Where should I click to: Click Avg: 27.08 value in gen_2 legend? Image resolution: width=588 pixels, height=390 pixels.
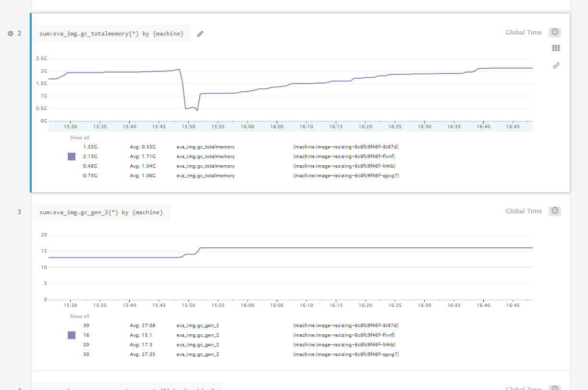pos(143,326)
